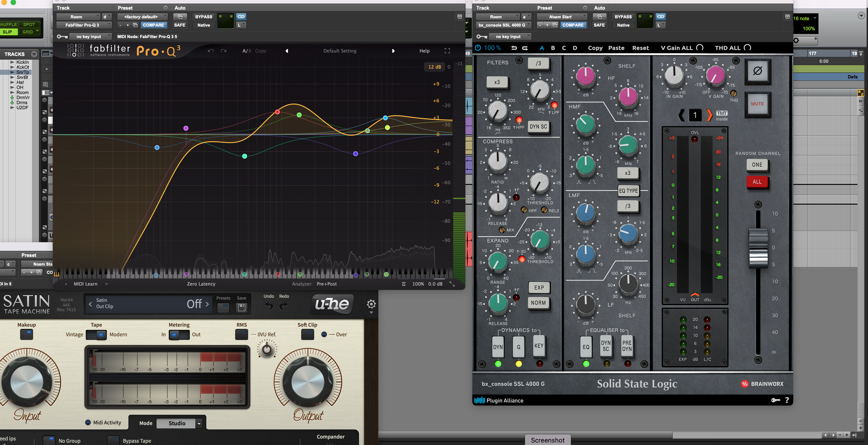
Task: Click Pro-Q 3 output options icon near 100%
Action: tap(404, 284)
